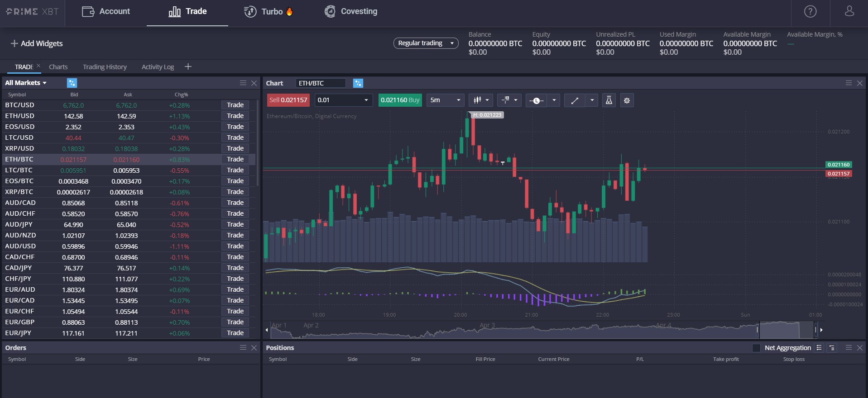This screenshot has height=398, width=868.
Task: Open the Account menu
Action: (x=106, y=11)
